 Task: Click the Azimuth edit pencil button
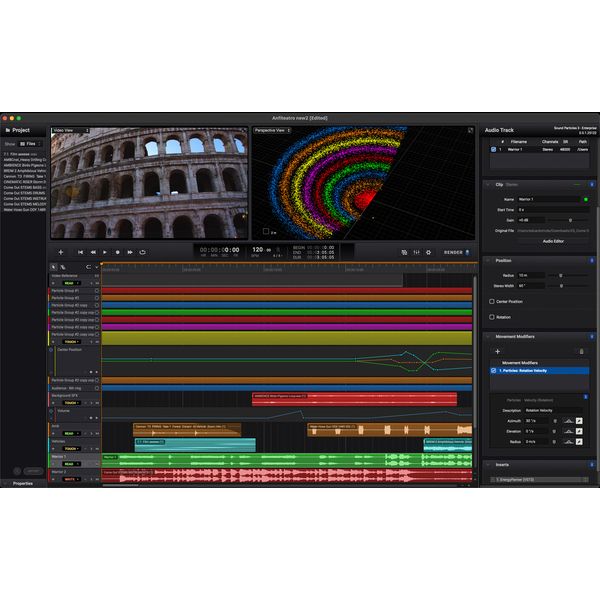tap(579, 421)
